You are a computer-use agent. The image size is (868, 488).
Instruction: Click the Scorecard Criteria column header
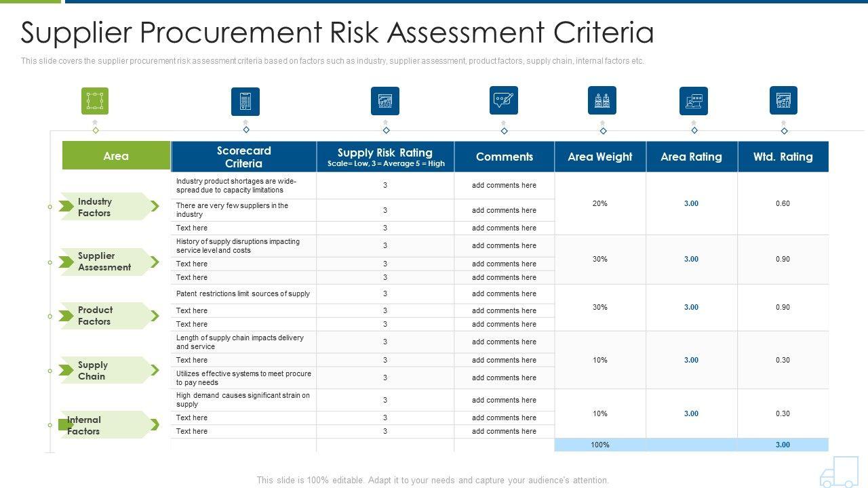pos(244,157)
